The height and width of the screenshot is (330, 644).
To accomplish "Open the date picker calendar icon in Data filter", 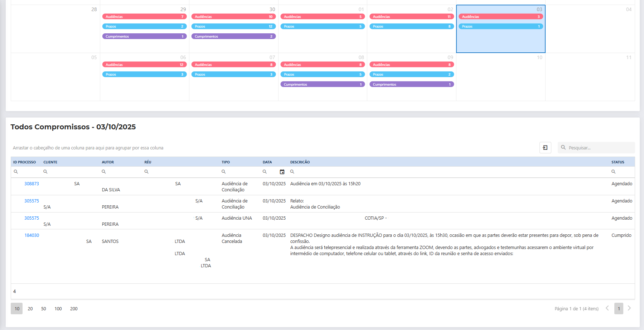I will point(282,172).
